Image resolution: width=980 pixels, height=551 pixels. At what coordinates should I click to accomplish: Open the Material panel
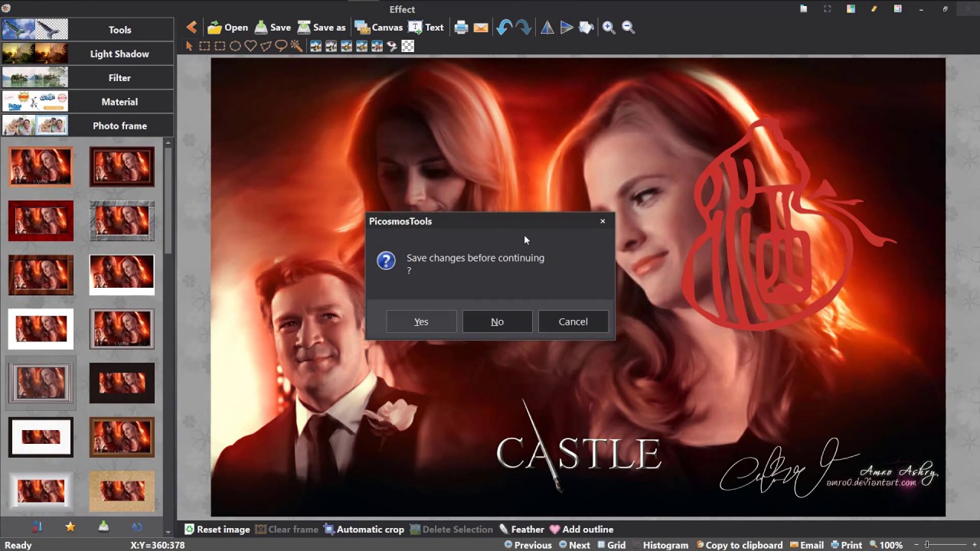pos(88,101)
